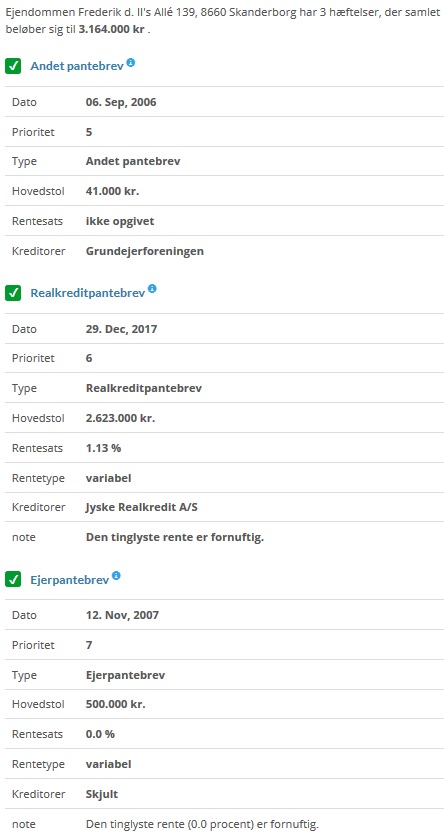Open the Ejerpantebrev heading link
The image size is (444, 836).
coord(70,580)
